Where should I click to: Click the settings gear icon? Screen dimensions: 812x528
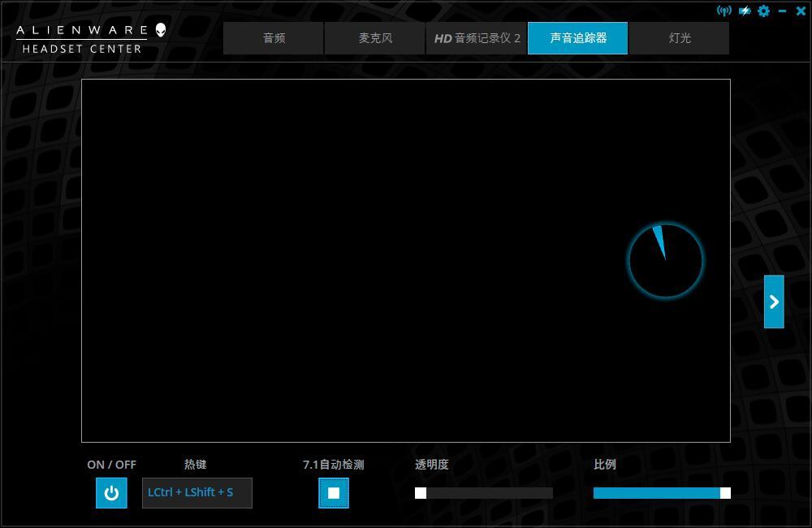pyautogui.click(x=763, y=11)
